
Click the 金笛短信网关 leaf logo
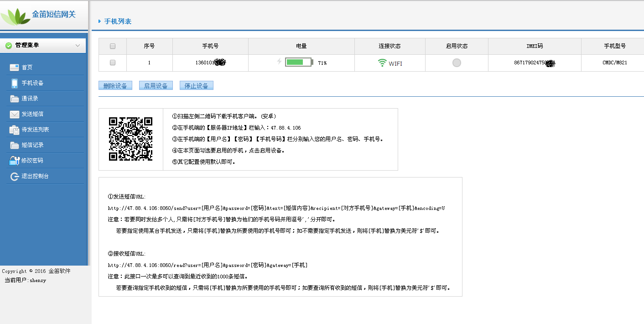pyautogui.click(x=15, y=17)
